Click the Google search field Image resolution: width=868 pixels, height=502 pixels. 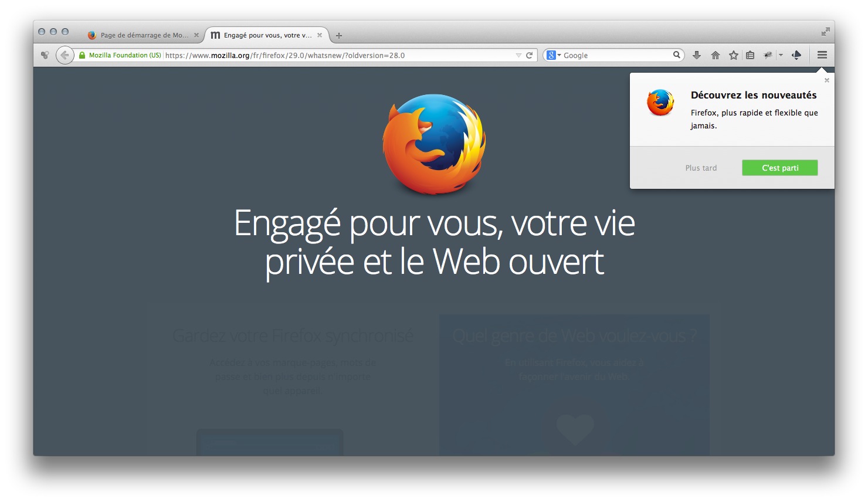click(x=617, y=55)
